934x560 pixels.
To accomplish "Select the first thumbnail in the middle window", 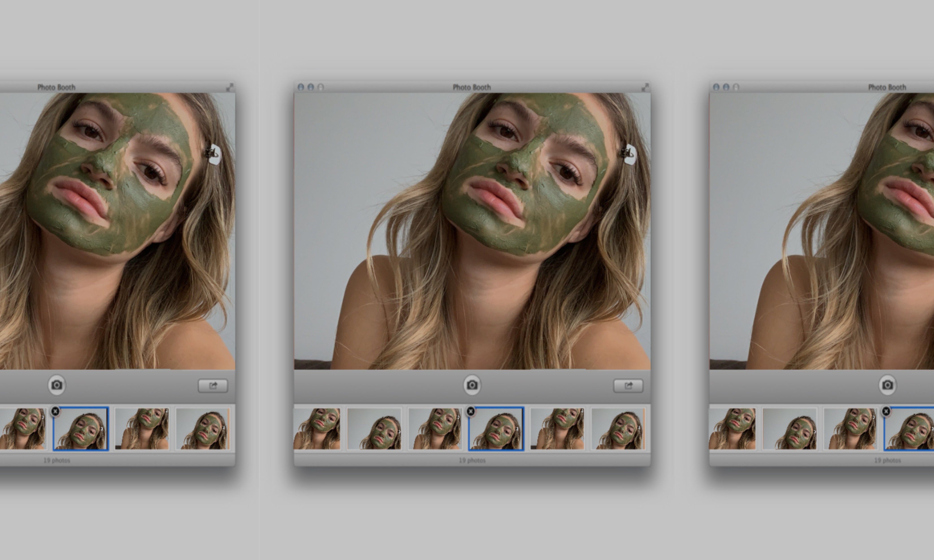I will click(x=317, y=429).
